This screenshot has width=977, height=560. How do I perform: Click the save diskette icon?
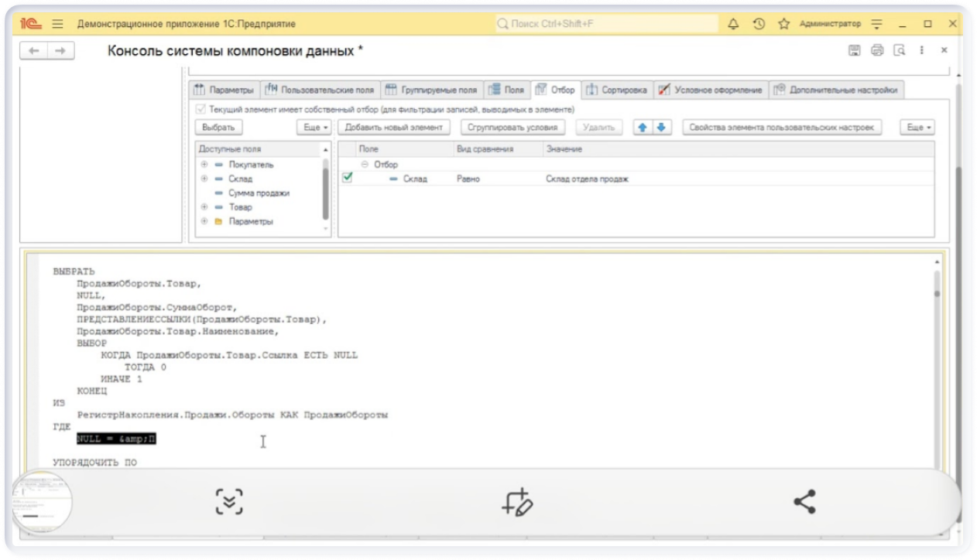(855, 51)
